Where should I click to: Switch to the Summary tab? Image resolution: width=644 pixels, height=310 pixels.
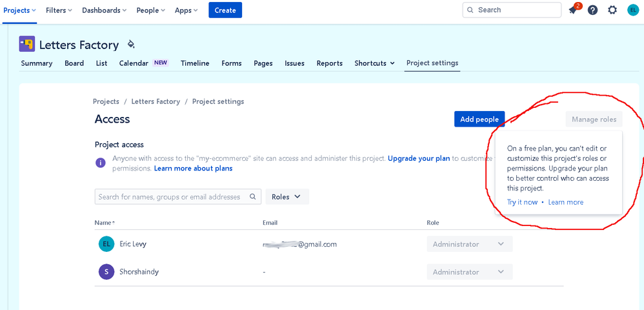pos(37,63)
